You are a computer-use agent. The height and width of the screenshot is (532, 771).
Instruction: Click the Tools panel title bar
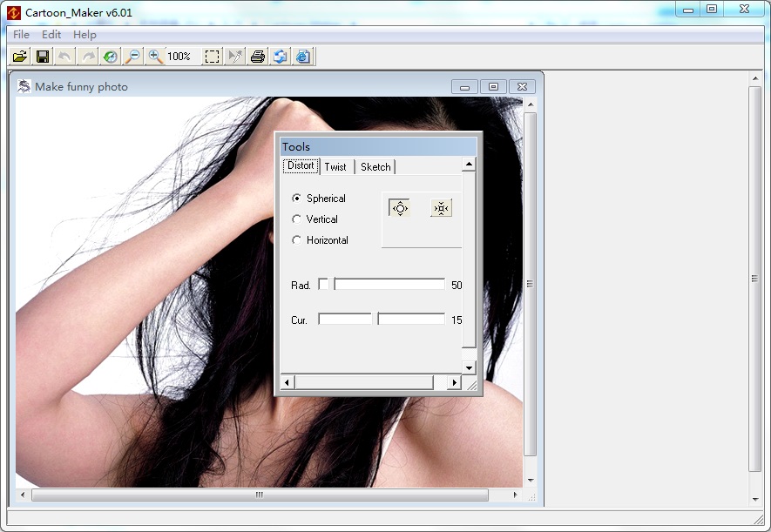tap(378, 146)
